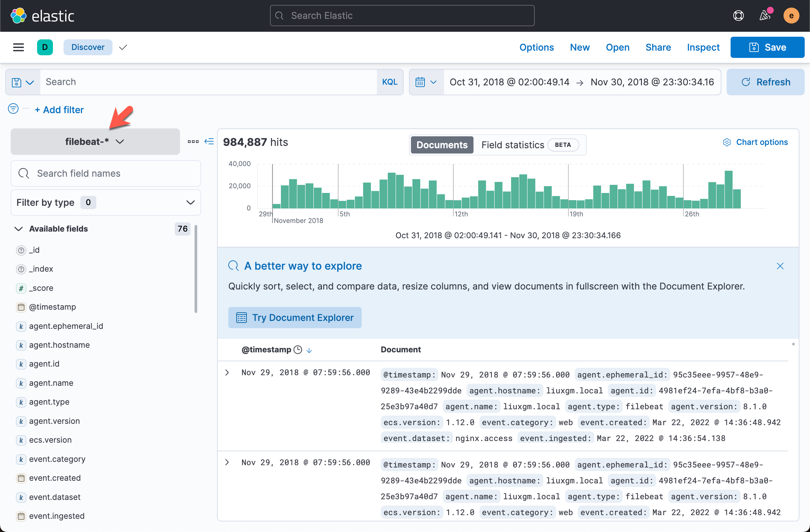Toggle the @timestamp sort direction arrow
The width and height of the screenshot is (810, 532).
309,350
